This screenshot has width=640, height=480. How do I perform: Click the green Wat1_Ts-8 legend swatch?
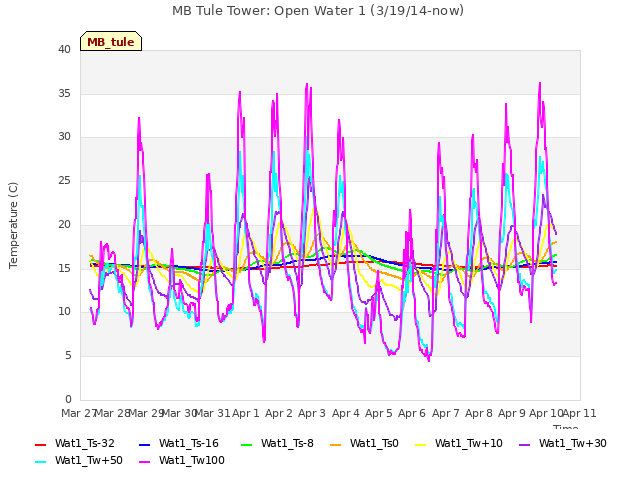coord(247,444)
